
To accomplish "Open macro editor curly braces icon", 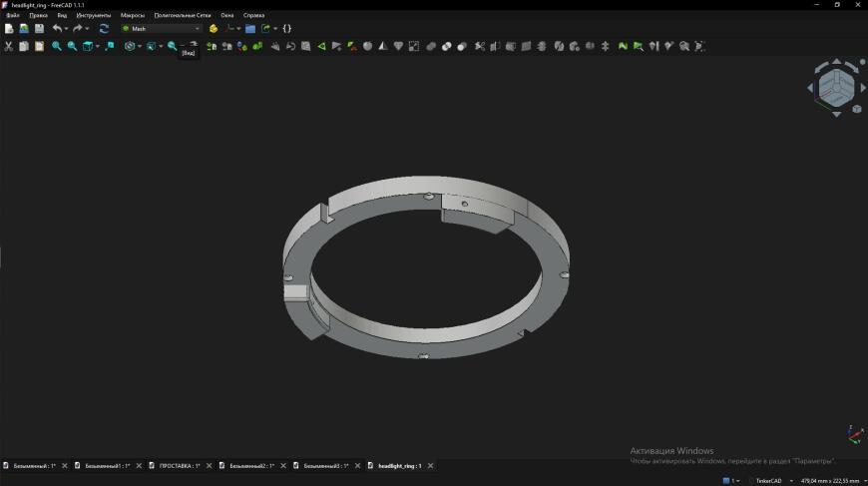I will click(286, 28).
